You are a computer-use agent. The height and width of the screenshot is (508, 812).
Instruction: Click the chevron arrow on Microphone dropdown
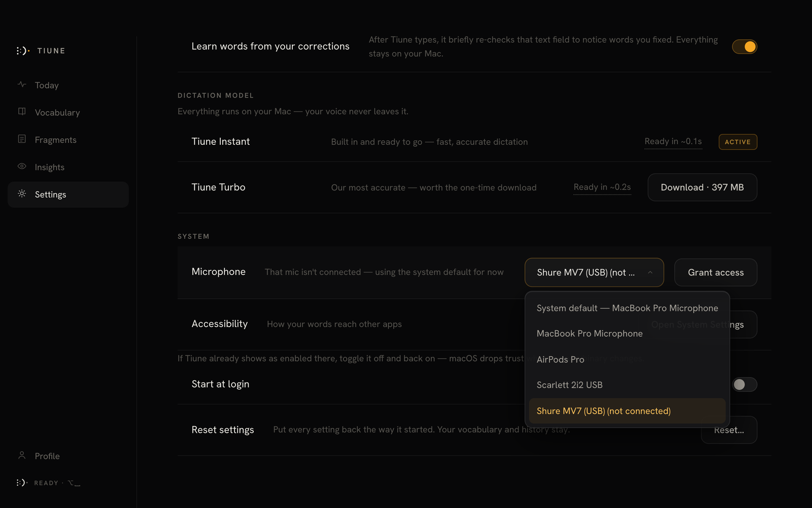[650, 272]
